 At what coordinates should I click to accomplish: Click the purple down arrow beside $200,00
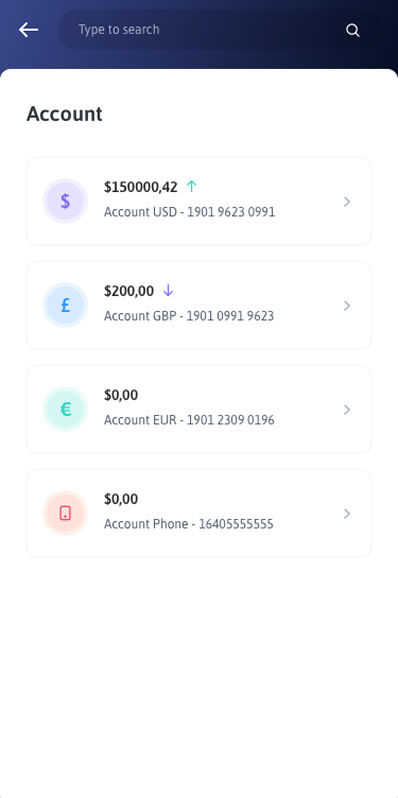[168, 291]
